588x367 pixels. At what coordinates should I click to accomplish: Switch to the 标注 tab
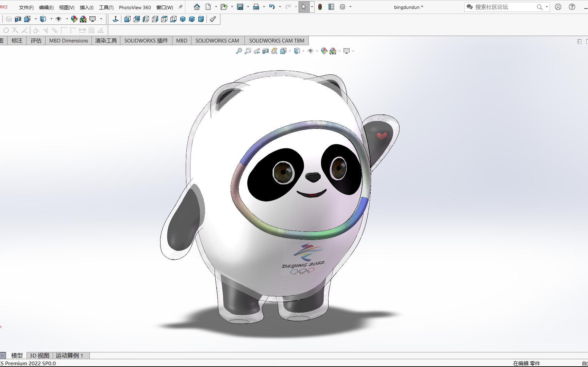point(17,40)
